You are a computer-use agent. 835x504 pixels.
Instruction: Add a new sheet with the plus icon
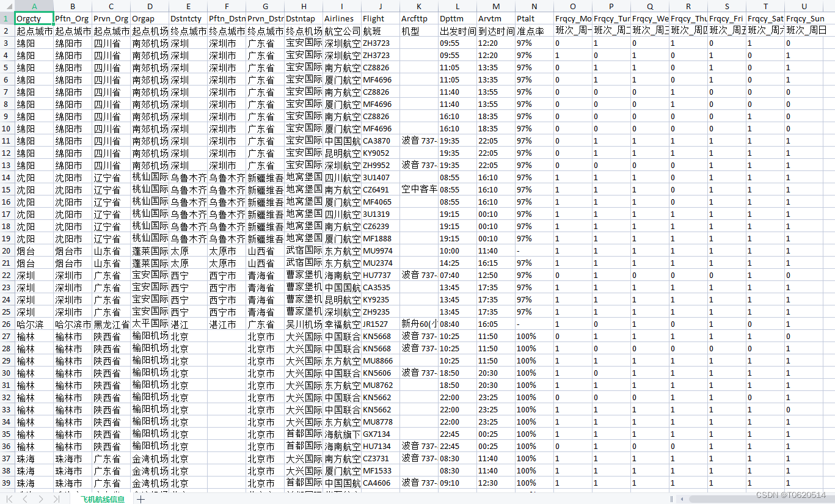tap(140, 499)
